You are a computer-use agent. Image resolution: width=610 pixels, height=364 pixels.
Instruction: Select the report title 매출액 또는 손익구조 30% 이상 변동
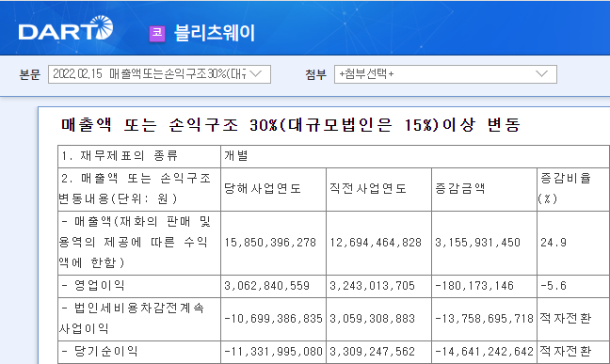(291, 125)
